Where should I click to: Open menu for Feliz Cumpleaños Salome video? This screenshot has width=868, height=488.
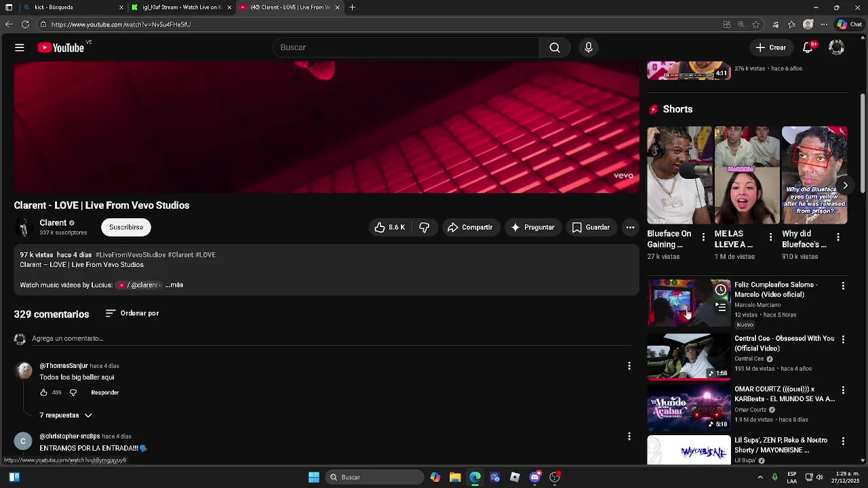843,286
